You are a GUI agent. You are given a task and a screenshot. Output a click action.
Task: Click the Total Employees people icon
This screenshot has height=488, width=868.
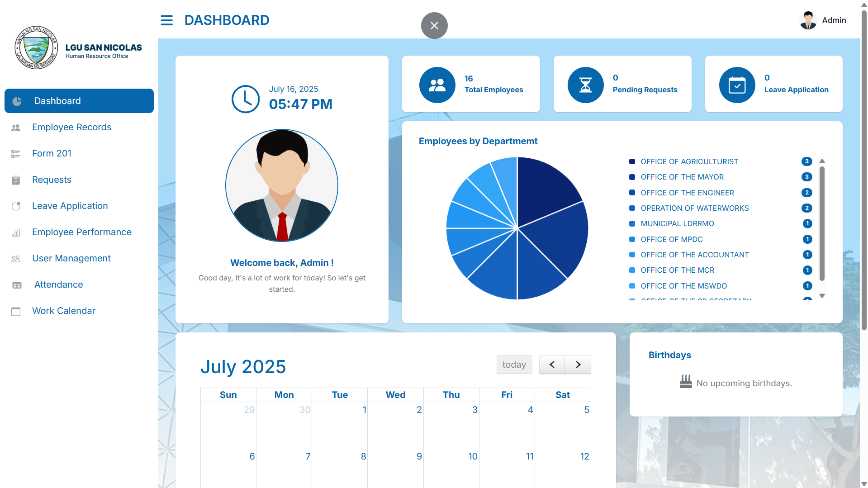click(x=437, y=85)
